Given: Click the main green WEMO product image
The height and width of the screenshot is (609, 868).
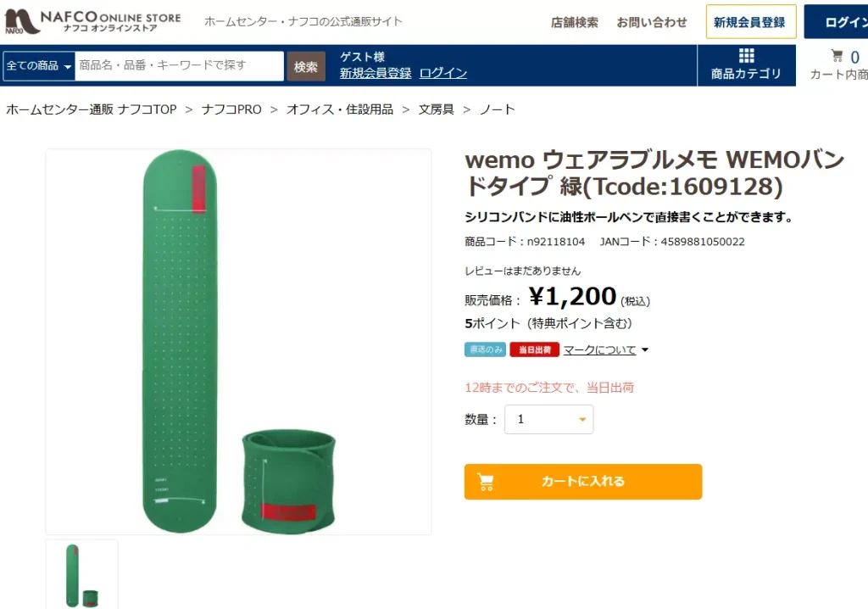Looking at the screenshot, I should pos(238,342).
